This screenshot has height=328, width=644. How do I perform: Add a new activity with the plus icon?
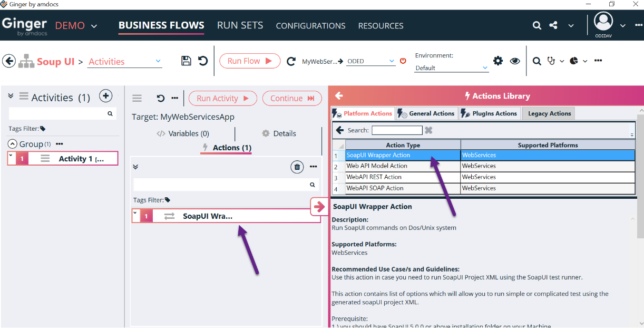point(106,96)
